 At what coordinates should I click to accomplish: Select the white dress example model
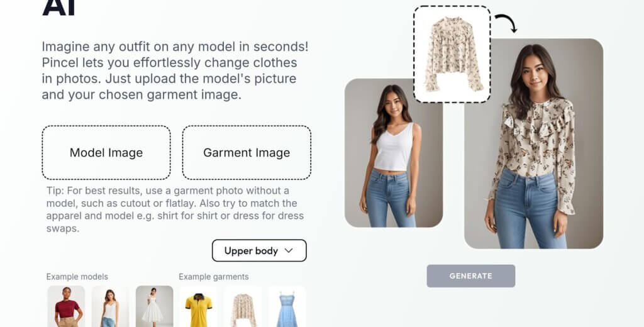coord(155,306)
